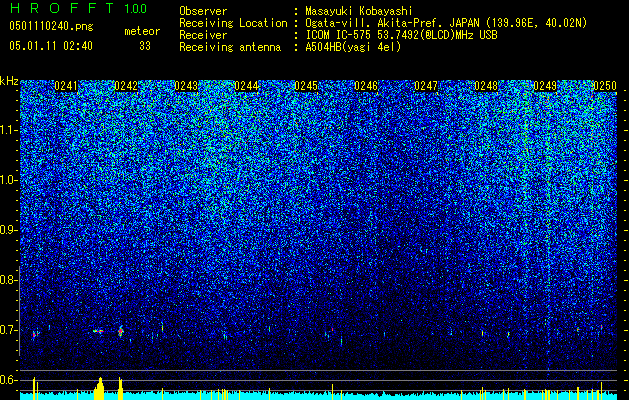Viewport: 629px width, 400px height.
Task: Click time marker 0249
Action: tap(546, 86)
